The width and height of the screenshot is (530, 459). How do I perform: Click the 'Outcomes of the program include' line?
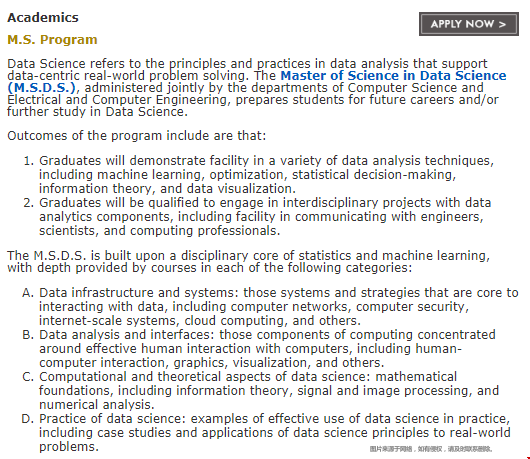point(137,136)
